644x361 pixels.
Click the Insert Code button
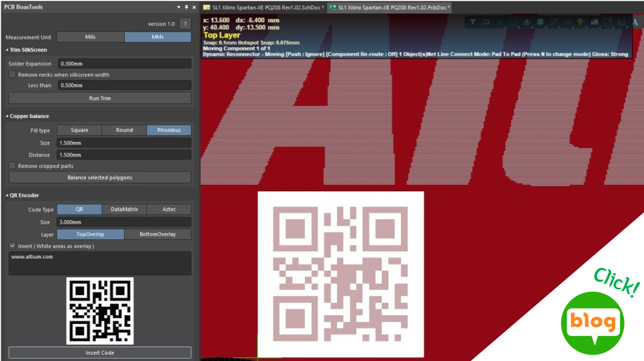(x=100, y=353)
